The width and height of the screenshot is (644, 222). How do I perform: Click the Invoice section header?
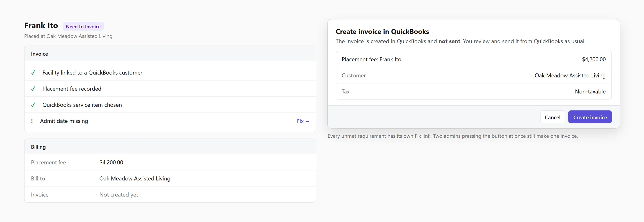click(x=170, y=54)
